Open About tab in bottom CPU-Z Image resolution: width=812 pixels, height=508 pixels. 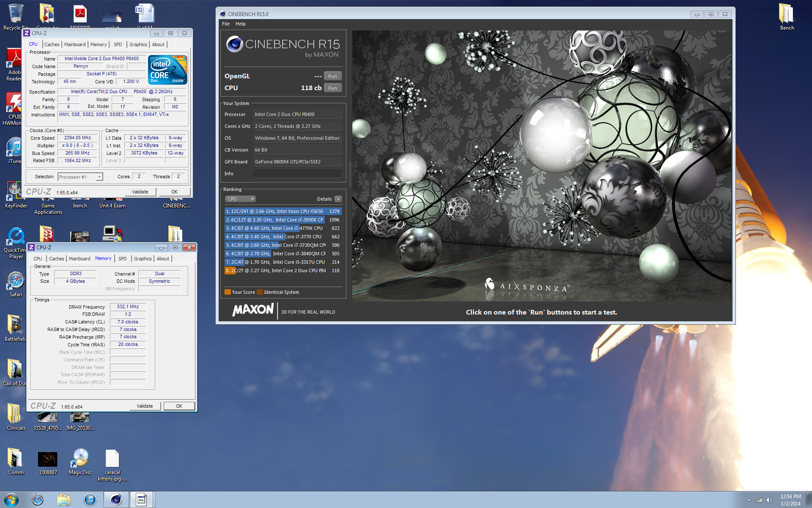[163, 259]
